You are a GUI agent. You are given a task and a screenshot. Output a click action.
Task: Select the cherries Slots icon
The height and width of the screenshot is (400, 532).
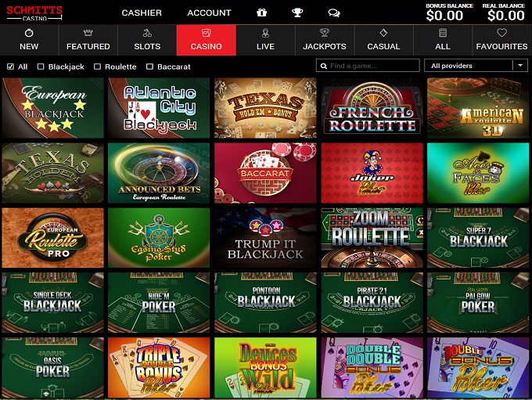[147, 33]
